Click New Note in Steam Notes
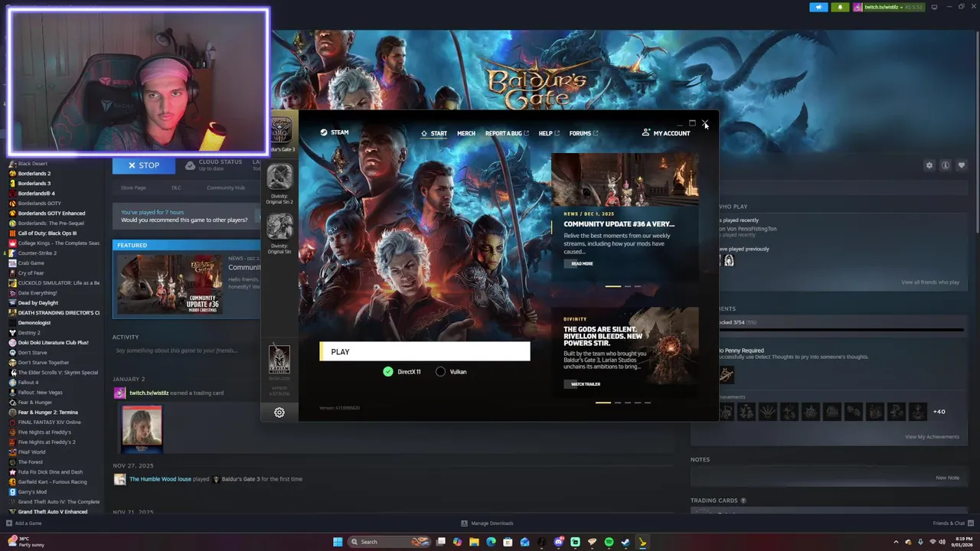This screenshot has width=980, height=551. pos(947,478)
